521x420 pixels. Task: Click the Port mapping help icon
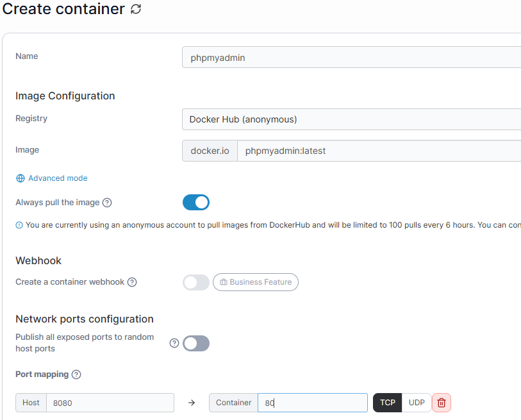[x=76, y=374]
